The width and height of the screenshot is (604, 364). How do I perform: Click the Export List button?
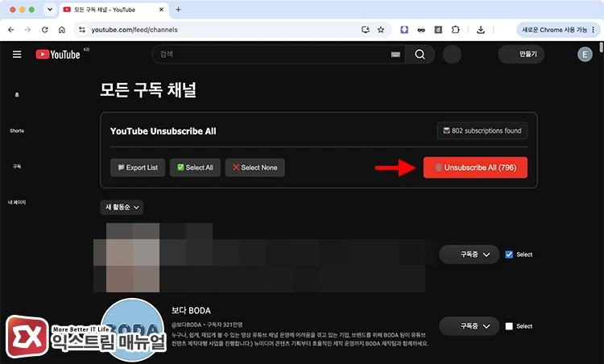[138, 168]
